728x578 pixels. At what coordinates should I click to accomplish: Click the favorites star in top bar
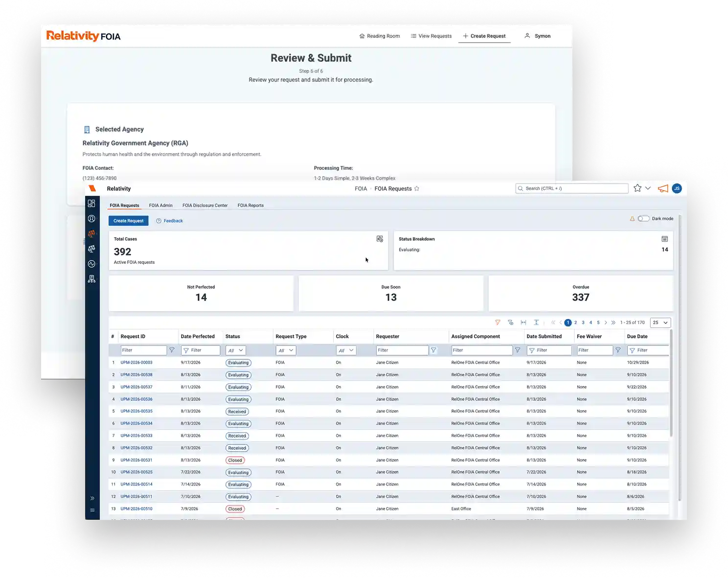637,188
